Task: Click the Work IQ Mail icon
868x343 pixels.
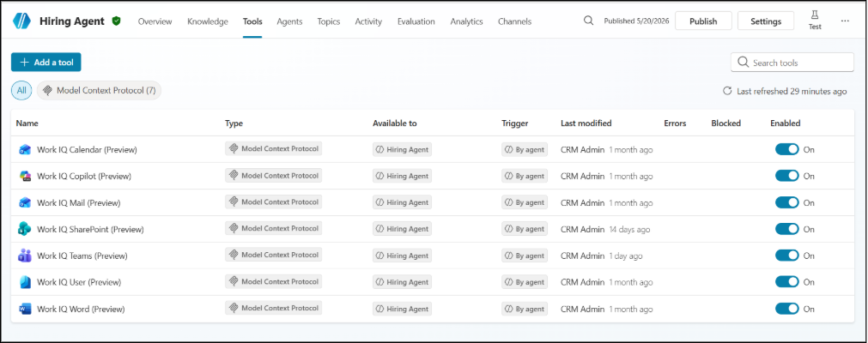Action: [25, 202]
